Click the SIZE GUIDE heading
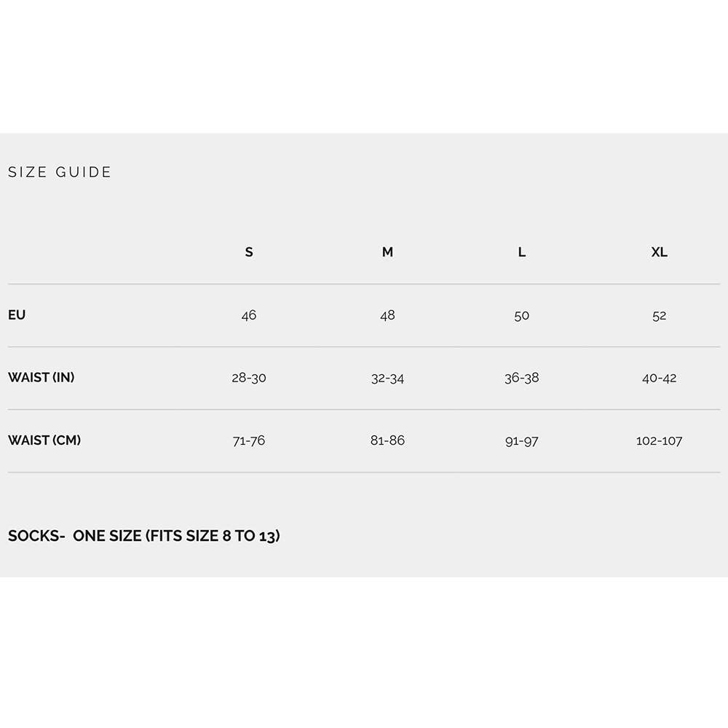Screen dimensions: 728x728 point(60,173)
